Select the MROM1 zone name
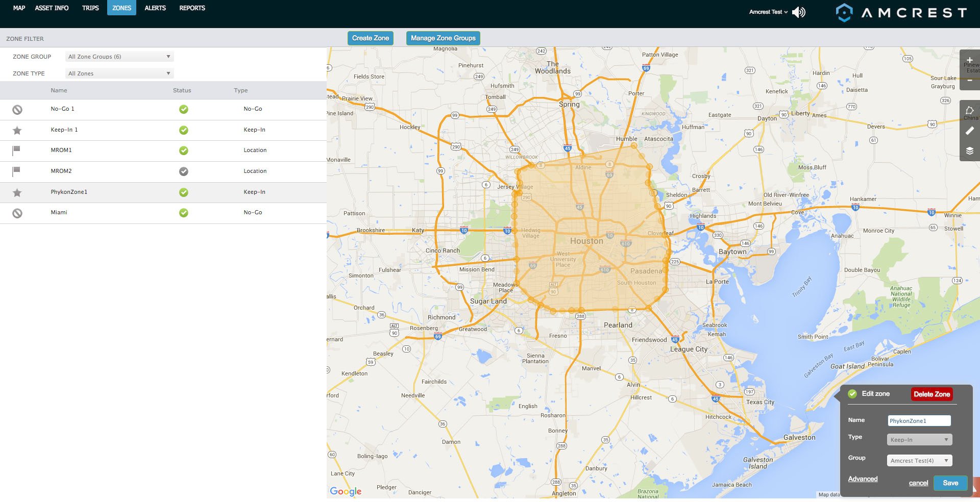The height and width of the screenshot is (502, 980). coord(61,150)
